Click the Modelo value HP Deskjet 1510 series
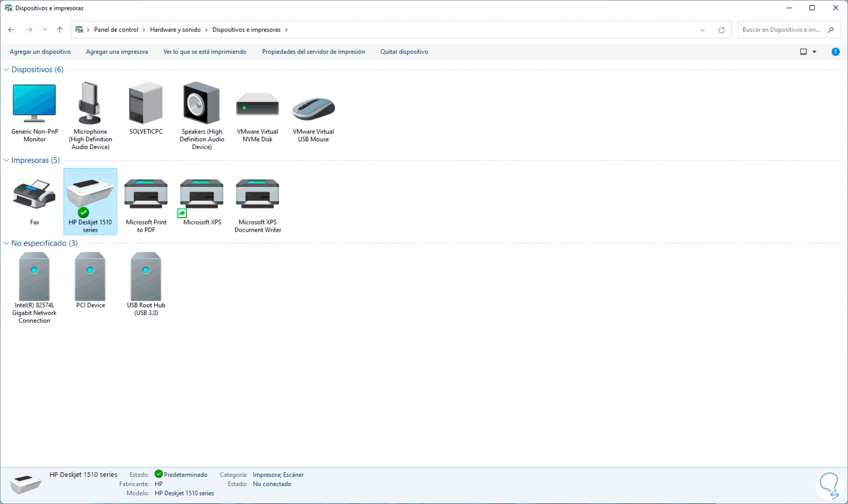The width and height of the screenshot is (848, 504). tap(185, 493)
